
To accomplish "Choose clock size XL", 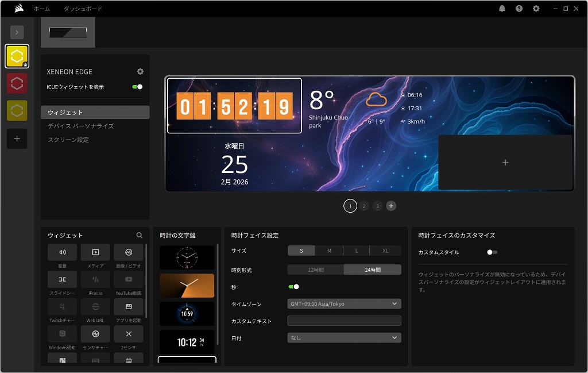I will 385,251.
